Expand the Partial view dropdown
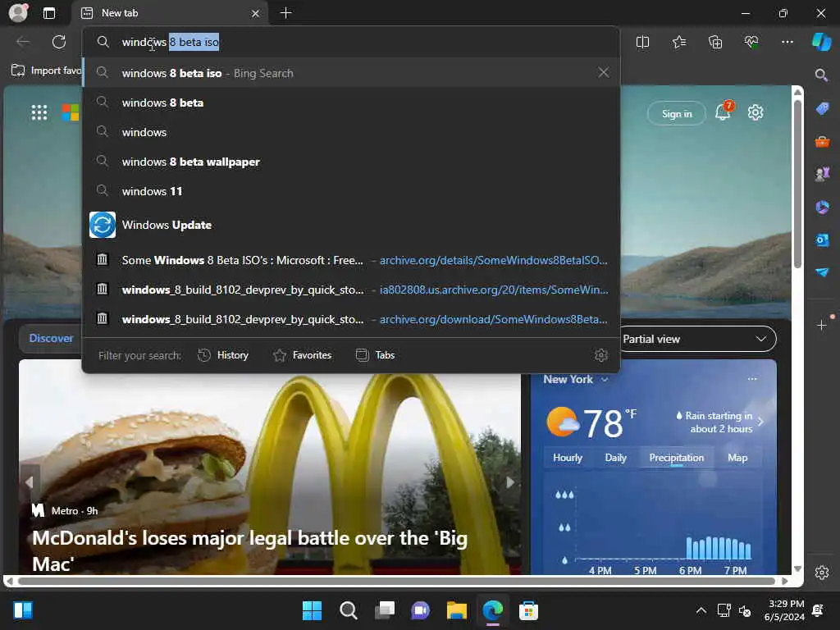 tap(699, 339)
